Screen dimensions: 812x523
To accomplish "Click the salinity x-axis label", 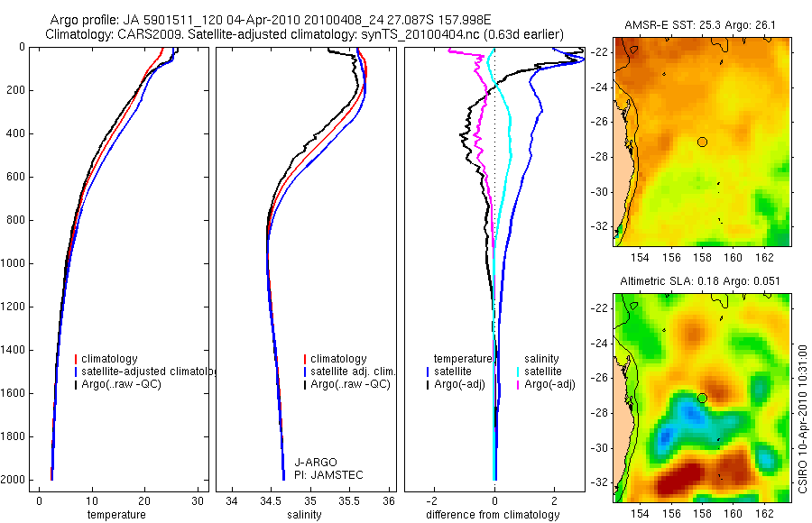I will (x=305, y=515).
